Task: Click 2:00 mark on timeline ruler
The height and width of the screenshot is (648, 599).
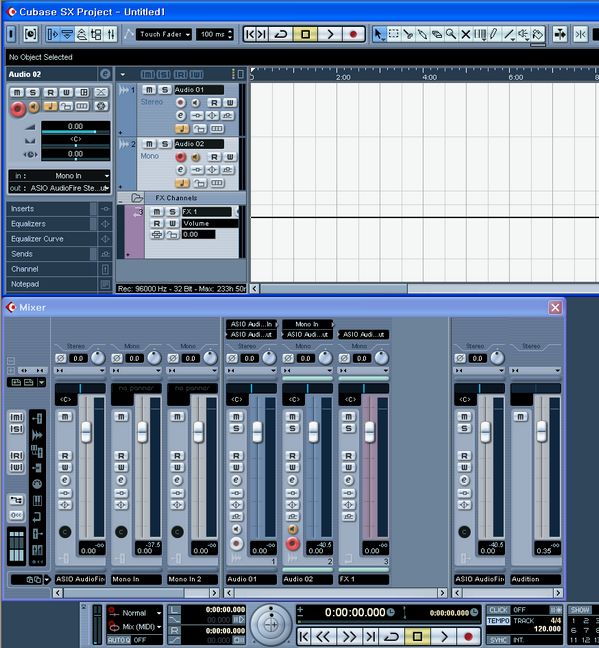Action: pos(343,77)
